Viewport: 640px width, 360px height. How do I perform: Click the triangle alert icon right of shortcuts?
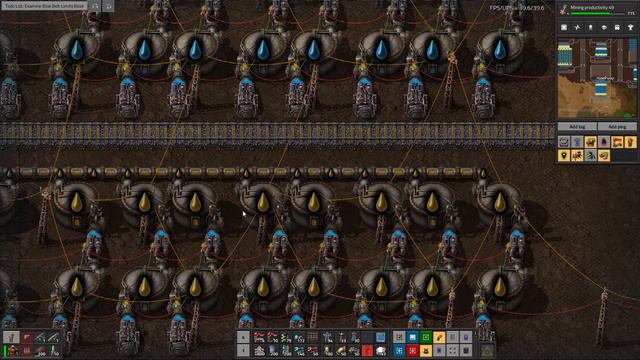[487, 351]
